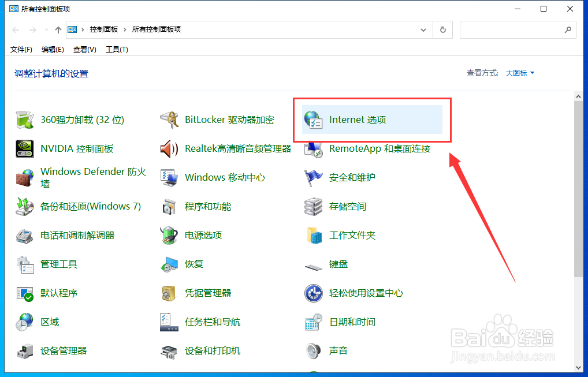Open 任务栏和导航 icon
The height and width of the screenshot is (377, 588).
coord(169,322)
